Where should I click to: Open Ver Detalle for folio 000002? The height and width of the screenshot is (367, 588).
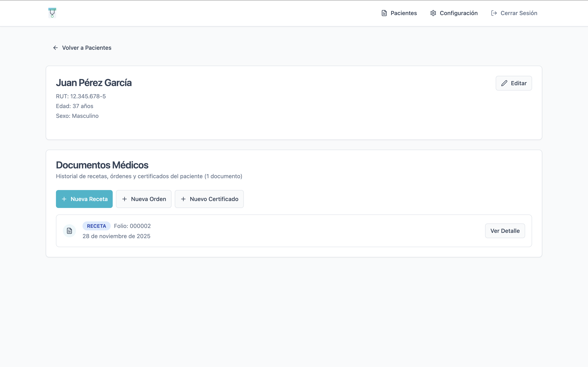coord(505,231)
